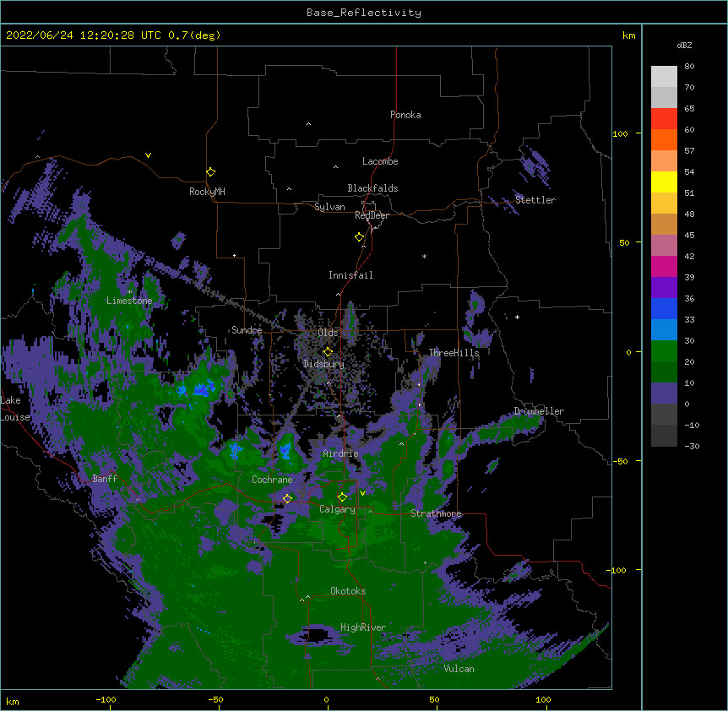Click the Strathmore label
The height and width of the screenshot is (711, 728).
(x=436, y=513)
